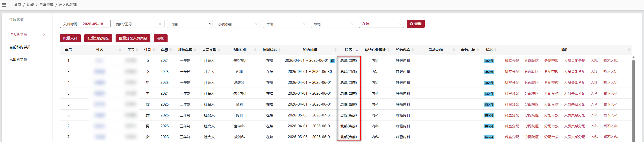Select 当前科内学员 in the sidebar
Screen dimensions: 644x142
tap(20, 47)
